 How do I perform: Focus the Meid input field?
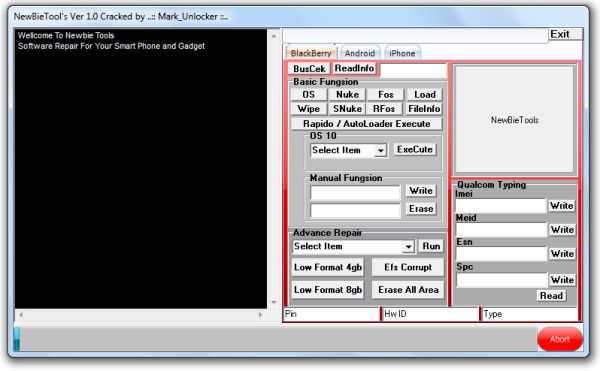click(x=501, y=230)
